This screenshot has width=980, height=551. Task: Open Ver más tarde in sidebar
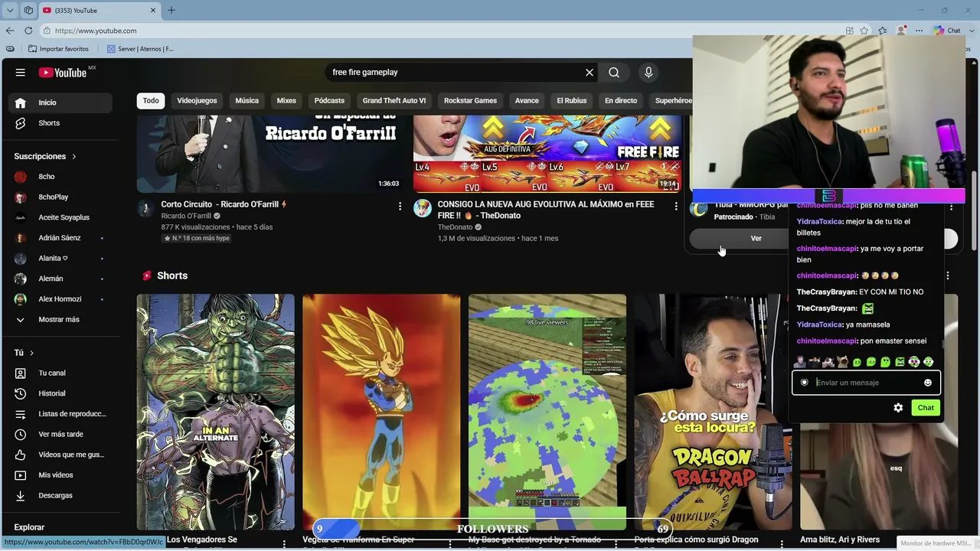(60, 435)
